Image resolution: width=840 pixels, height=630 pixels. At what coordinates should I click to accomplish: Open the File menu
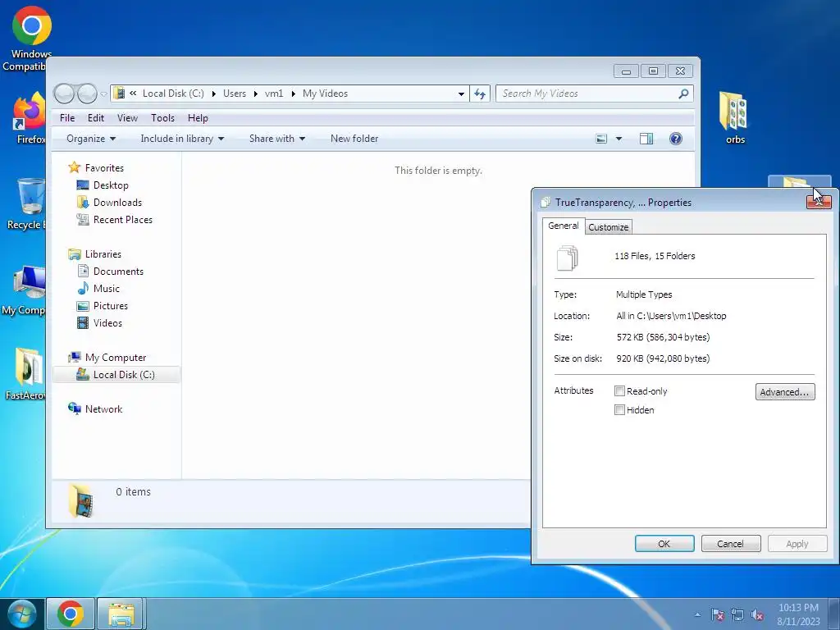pos(67,118)
